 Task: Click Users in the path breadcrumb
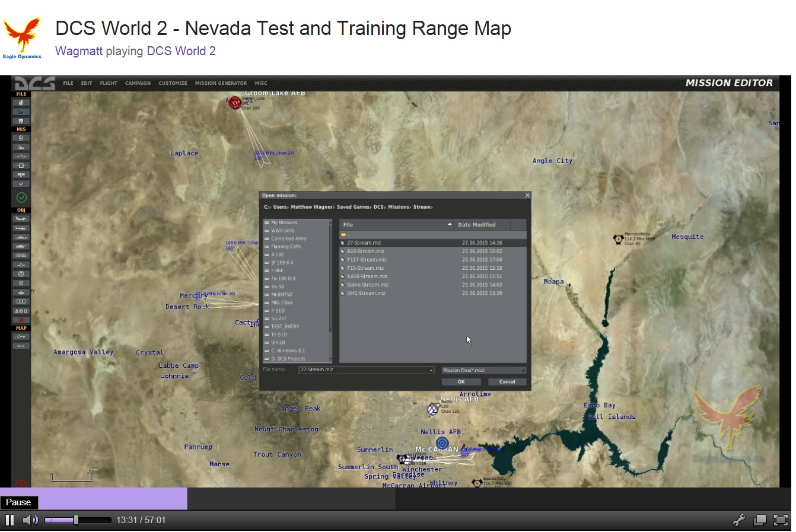point(280,207)
